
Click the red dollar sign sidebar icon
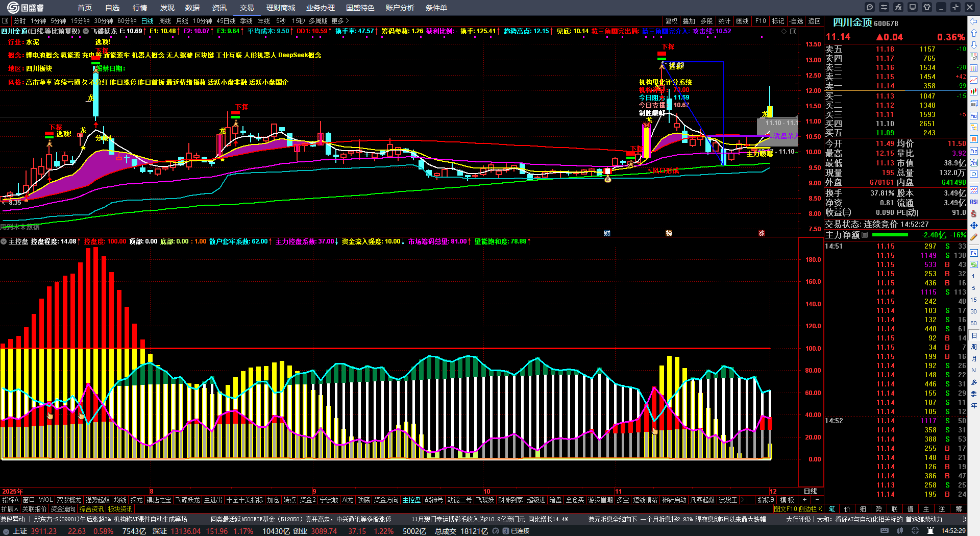(974, 213)
